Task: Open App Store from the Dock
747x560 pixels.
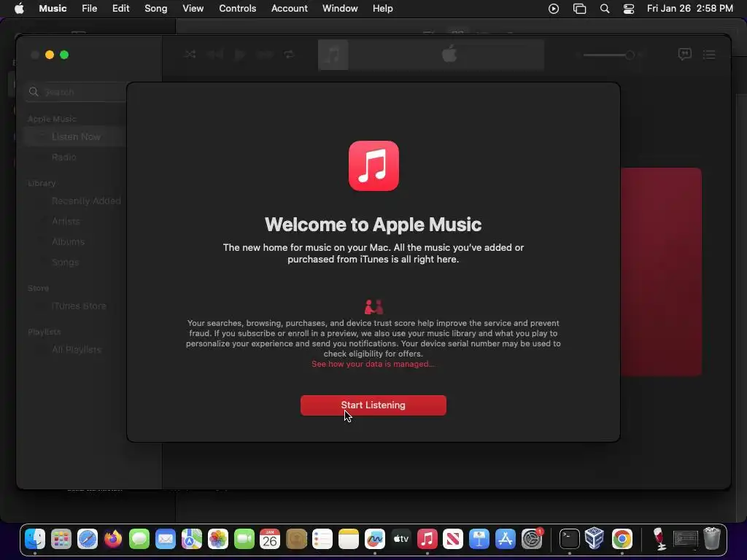Action: coord(505,539)
